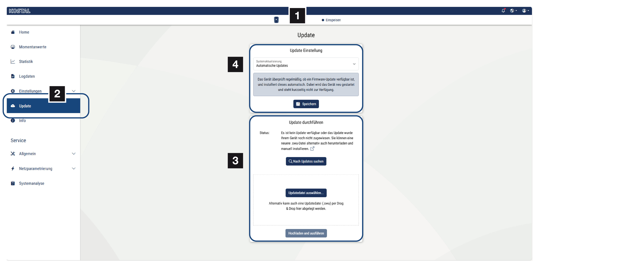
Task: Click the Statistik chart icon
Action: click(x=13, y=61)
